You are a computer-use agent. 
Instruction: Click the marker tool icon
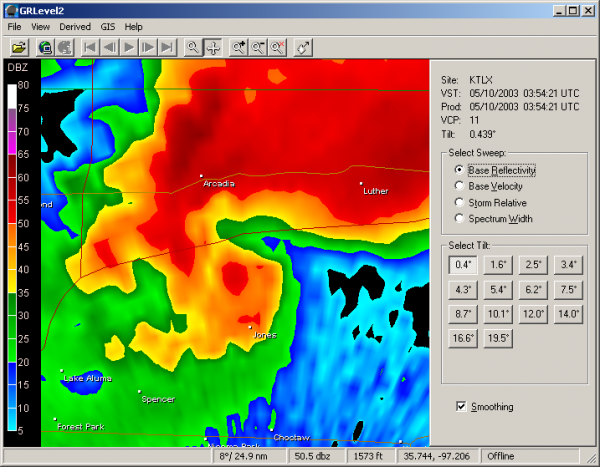point(303,48)
